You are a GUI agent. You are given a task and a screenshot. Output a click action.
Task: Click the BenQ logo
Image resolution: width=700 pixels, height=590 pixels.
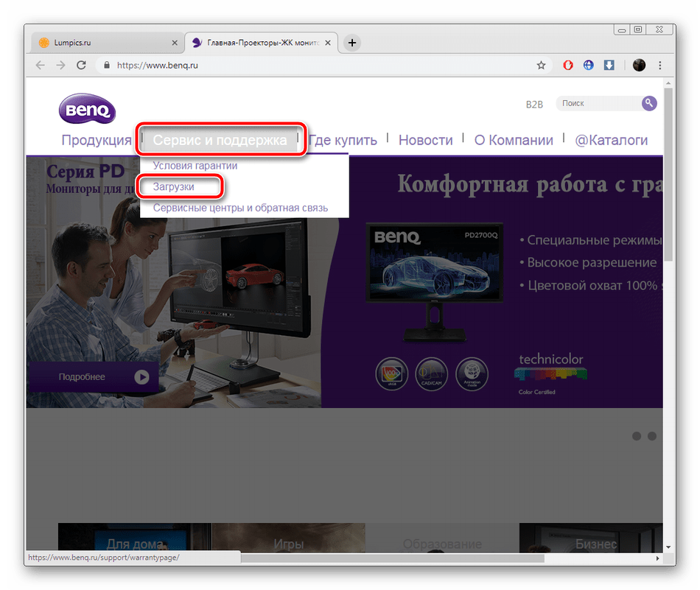click(x=87, y=110)
